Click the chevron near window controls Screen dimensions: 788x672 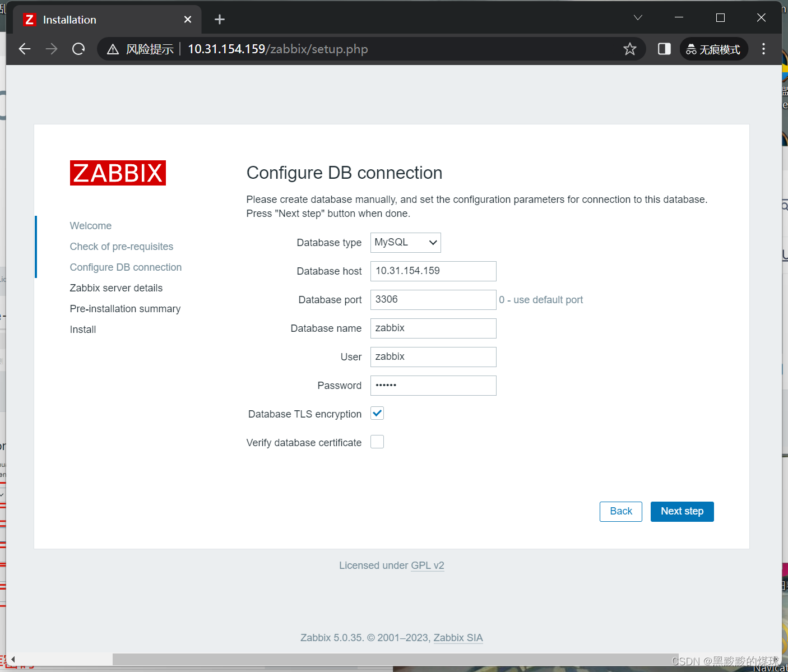click(x=637, y=17)
